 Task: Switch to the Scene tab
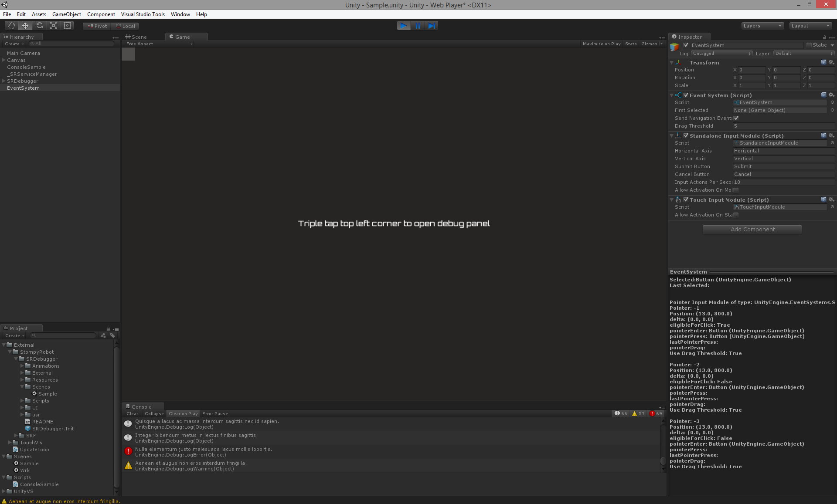click(136, 37)
